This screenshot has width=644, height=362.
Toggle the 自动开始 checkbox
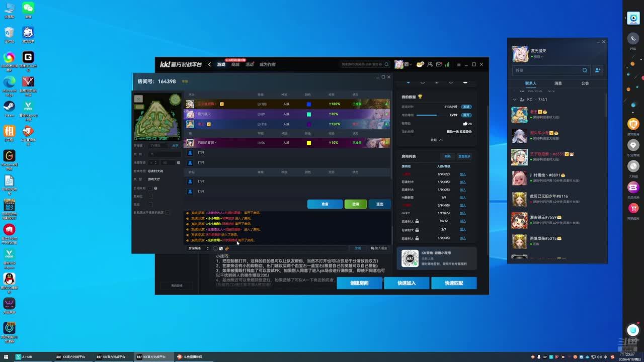(150, 188)
